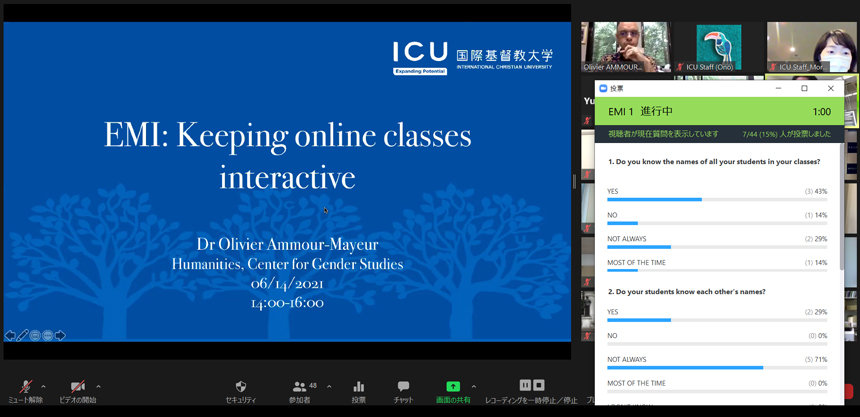Open the Participants panel showing 48
860x417 pixels.
tap(300, 387)
